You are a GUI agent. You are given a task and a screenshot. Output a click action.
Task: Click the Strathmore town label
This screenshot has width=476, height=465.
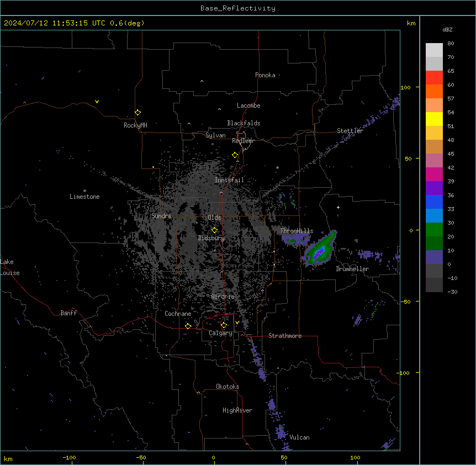(285, 336)
